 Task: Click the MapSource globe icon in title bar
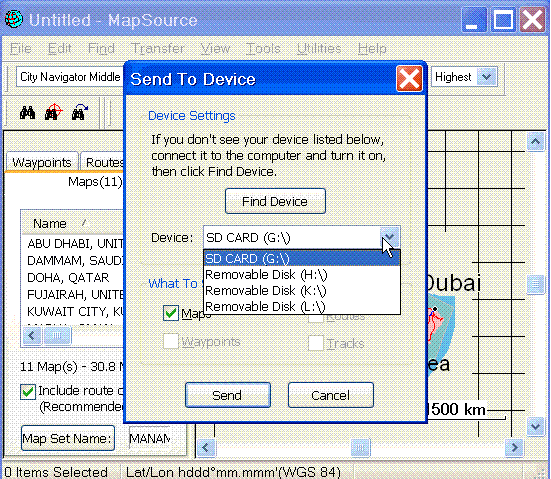tap(14, 19)
